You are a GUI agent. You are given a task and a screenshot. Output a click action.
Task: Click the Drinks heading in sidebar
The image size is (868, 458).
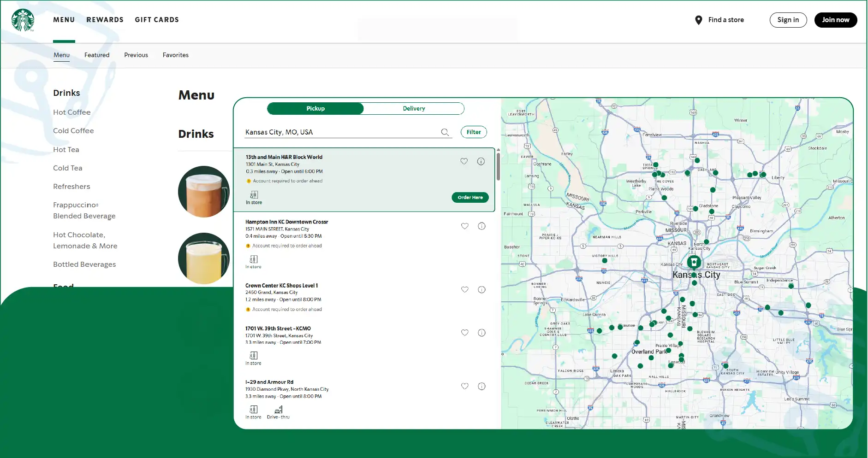[x=66, y=93]
